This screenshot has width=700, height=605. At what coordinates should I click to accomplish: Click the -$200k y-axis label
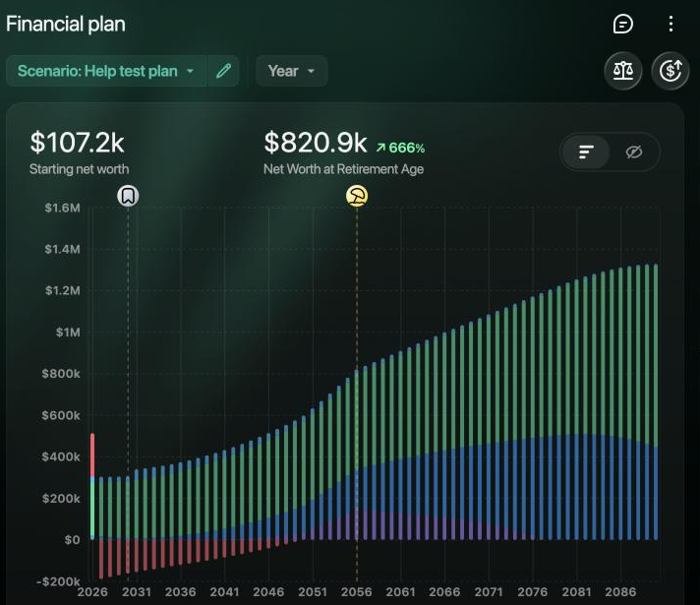[58, 581]
